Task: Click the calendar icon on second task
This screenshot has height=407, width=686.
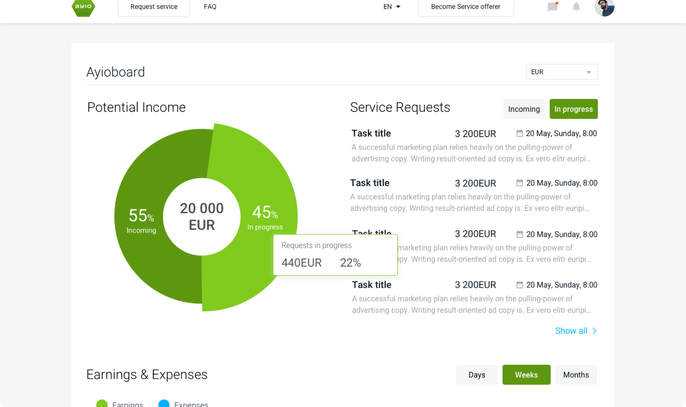Action: point(519,183)
